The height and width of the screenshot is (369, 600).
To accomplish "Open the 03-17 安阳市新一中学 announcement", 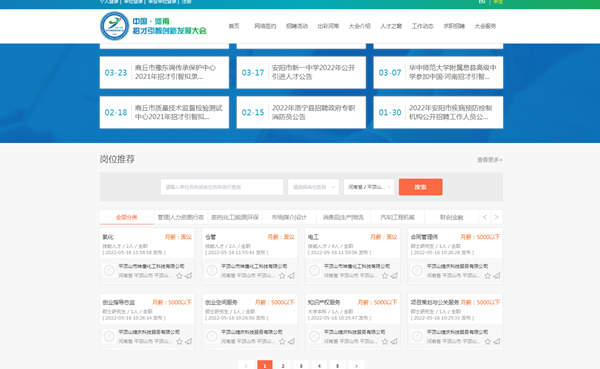I will pyautogui.click(x=301, y=72).
